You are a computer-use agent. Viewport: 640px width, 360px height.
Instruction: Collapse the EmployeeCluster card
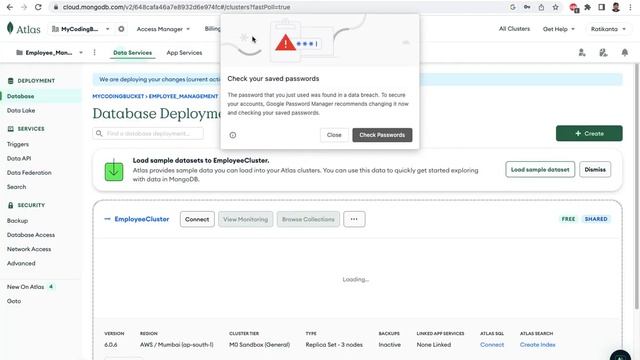coord(107,219)
